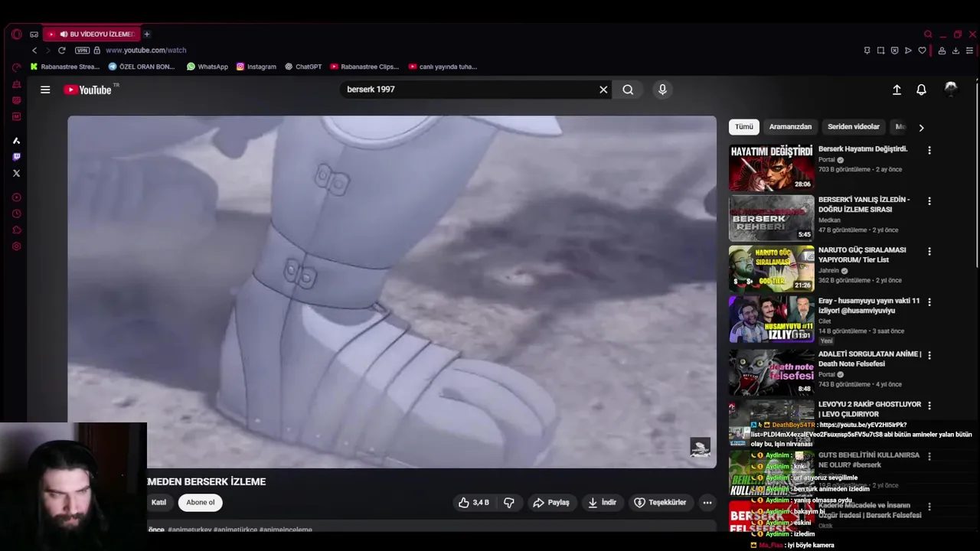Open the Rabanastree Clips... bookmark
This screenshot has width=980, height=551.
[x=364, y=67]
